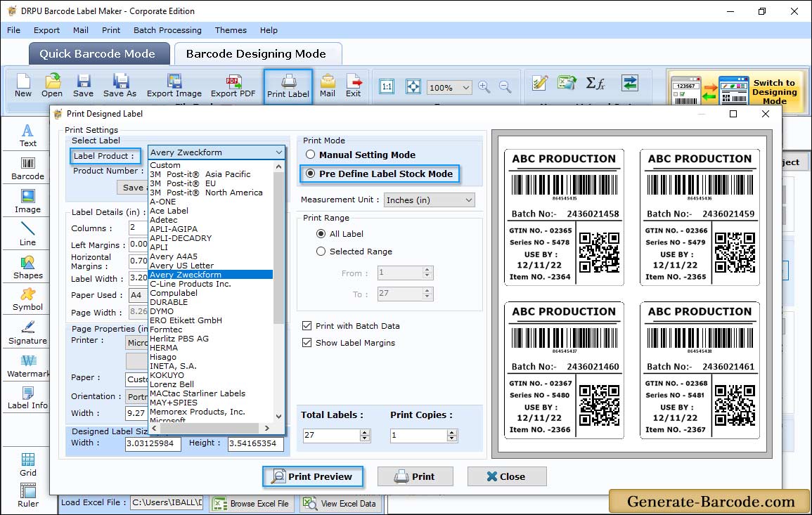Click the Print button
This screenshot has height=515, width=812.
coord(415,476)
